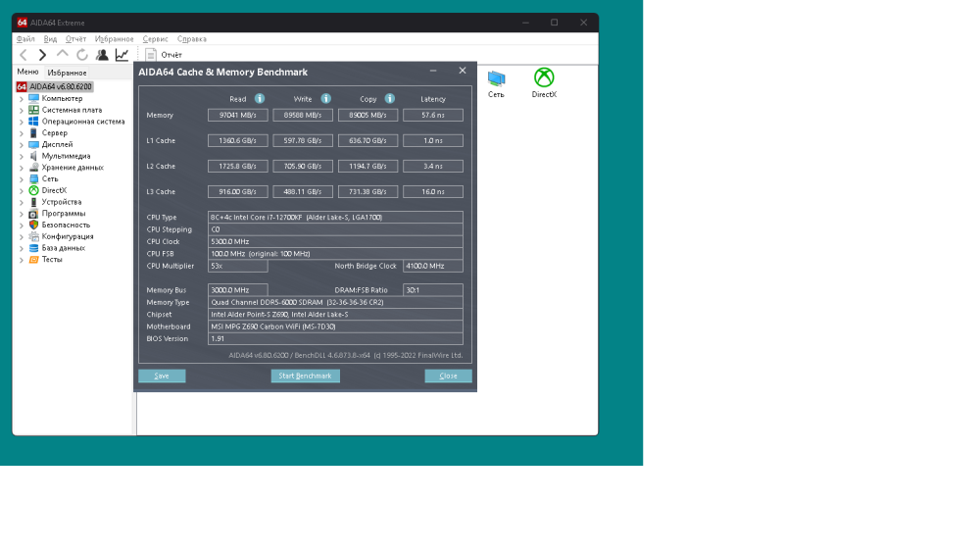
Task: Open the graph chart toolbar icon
Action: click(122, 55)
